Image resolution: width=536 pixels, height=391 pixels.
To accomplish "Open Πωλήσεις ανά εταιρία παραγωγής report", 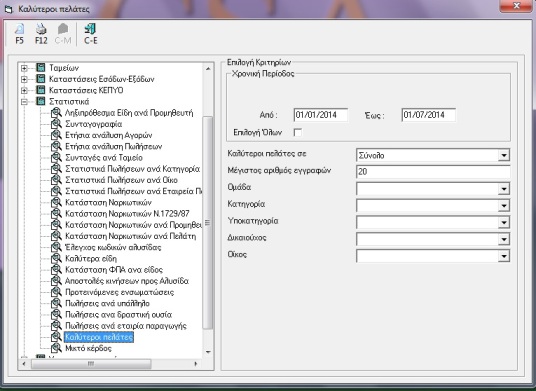I will (126, 326).
